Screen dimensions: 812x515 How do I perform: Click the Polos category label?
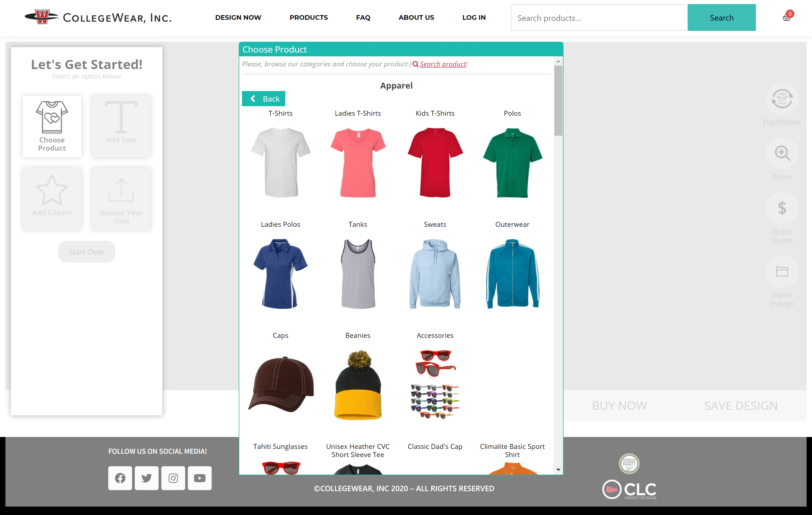tap(512, 113)
